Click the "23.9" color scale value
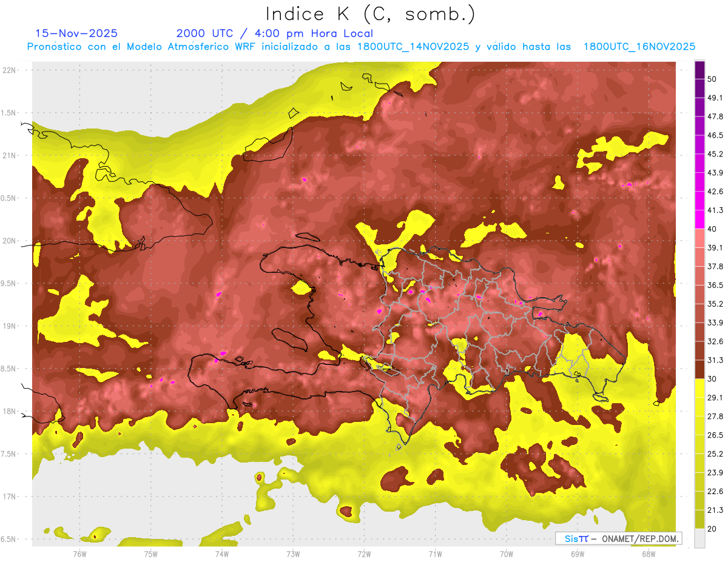 (x=715, y=473)
